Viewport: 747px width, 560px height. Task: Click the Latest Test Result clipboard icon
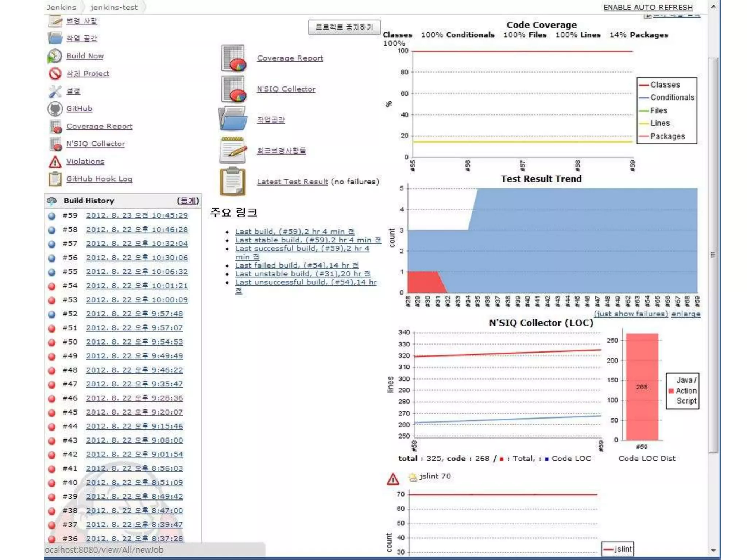tap(233, 182)
